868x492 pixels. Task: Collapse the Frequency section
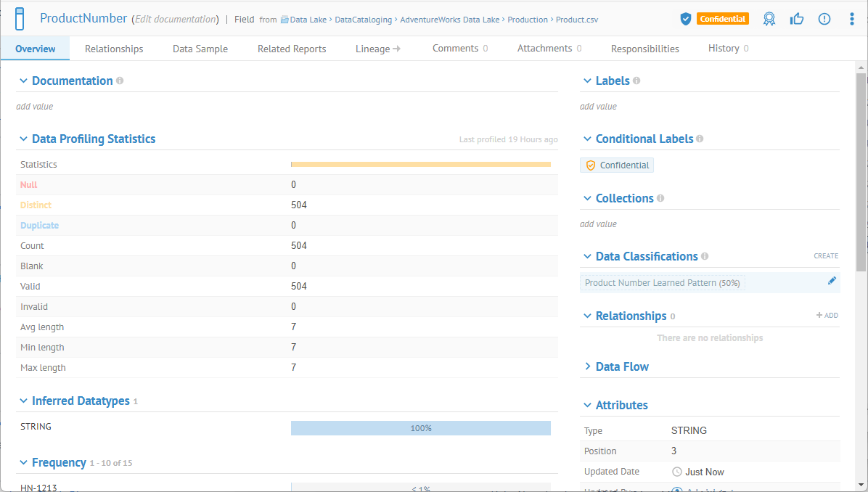23,463
